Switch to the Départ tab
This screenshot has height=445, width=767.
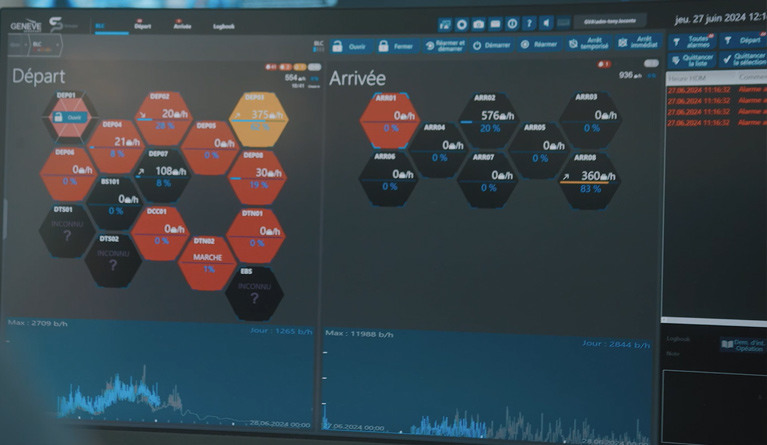point(143,29)
